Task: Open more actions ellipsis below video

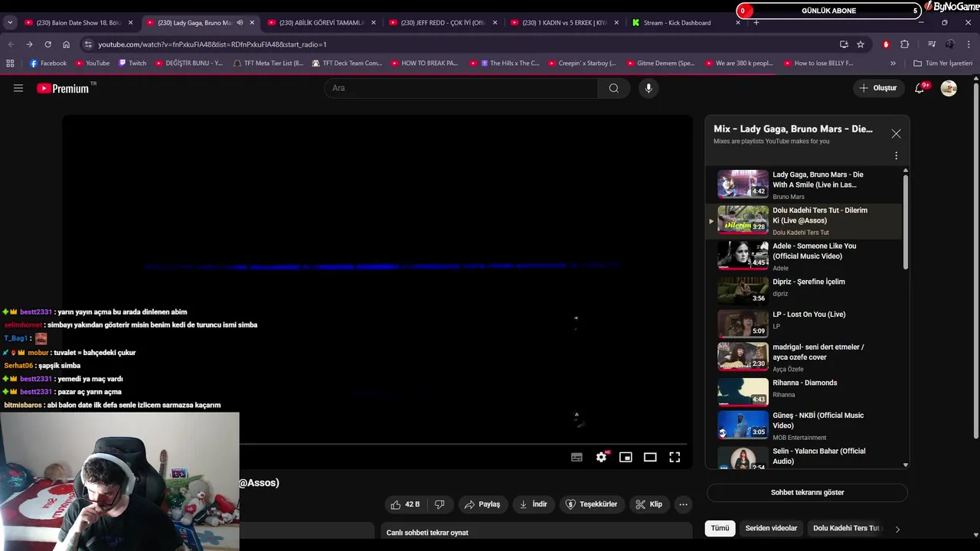Action: [x=683, y=504]
